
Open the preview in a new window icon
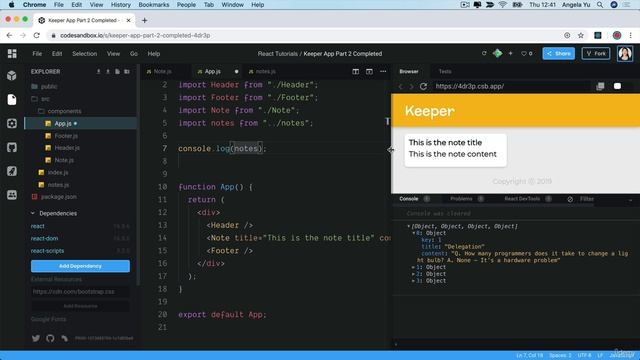click(x=600, y=86)
